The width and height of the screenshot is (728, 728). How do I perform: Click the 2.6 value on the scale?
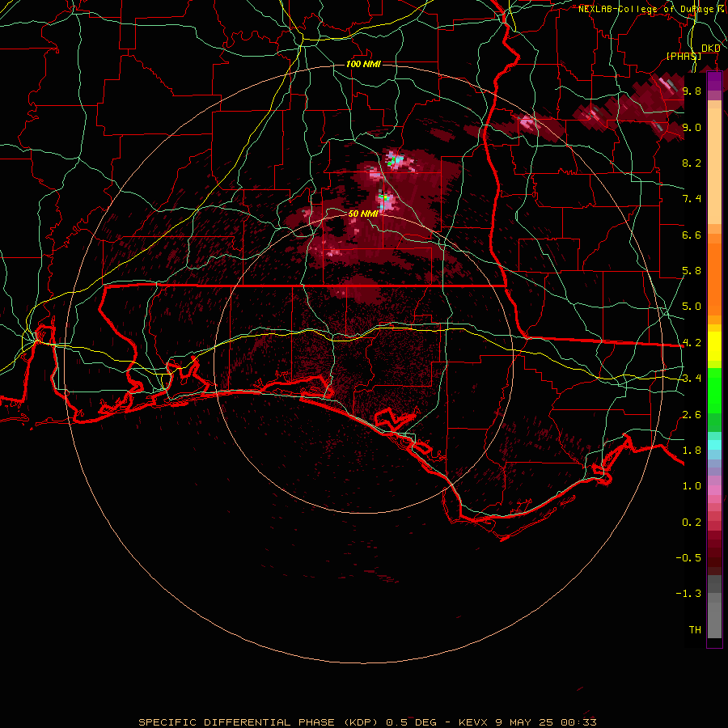(692, 415)
